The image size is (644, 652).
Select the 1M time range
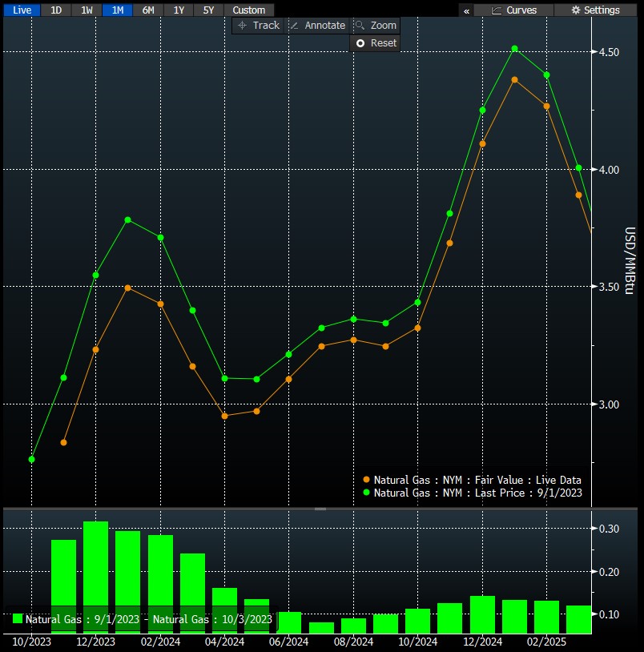(x=118, y=10)
